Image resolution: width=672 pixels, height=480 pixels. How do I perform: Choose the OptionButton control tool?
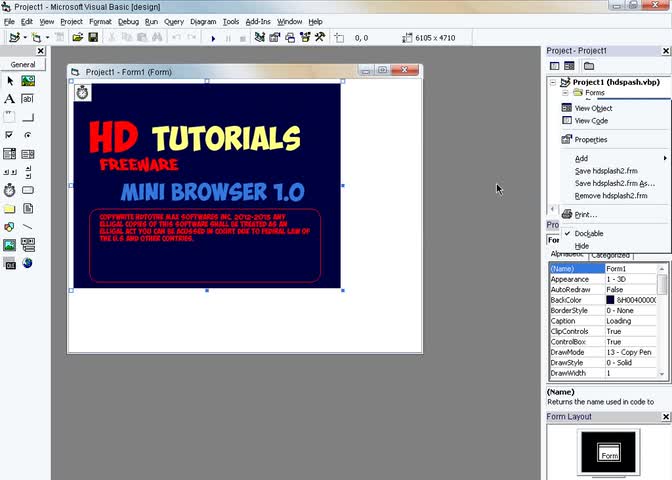click(x=28, y=135)
